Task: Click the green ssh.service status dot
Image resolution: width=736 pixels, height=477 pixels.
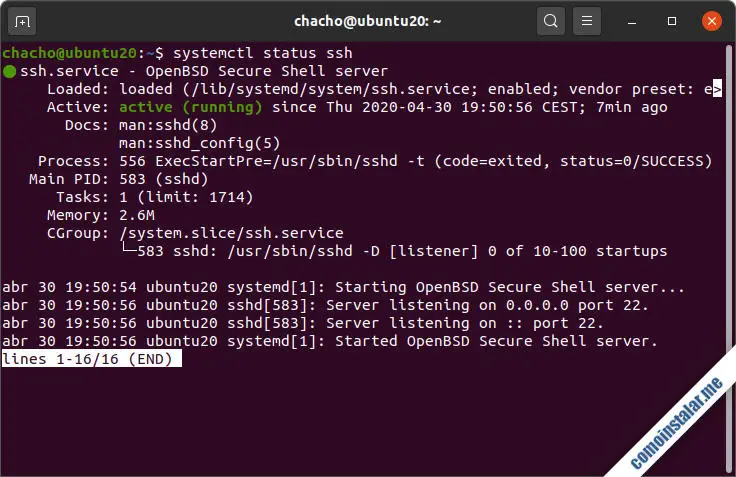Action: (9, 71)
